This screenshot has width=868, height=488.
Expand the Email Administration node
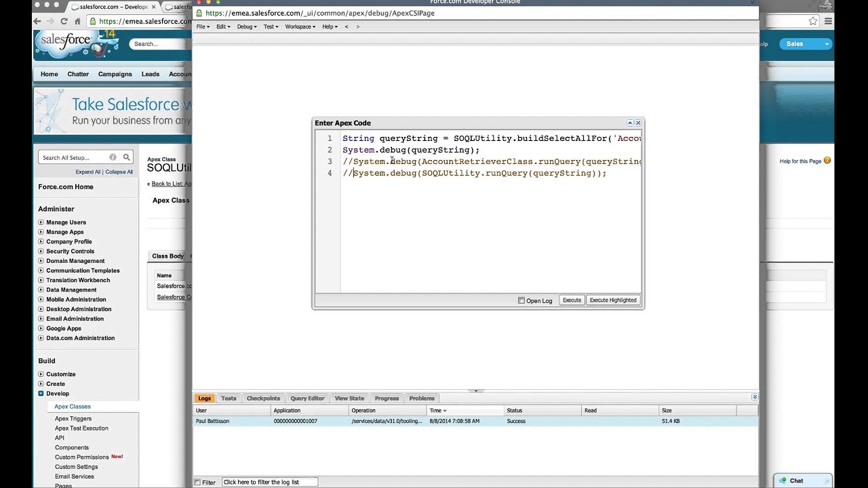coord(41,319)
